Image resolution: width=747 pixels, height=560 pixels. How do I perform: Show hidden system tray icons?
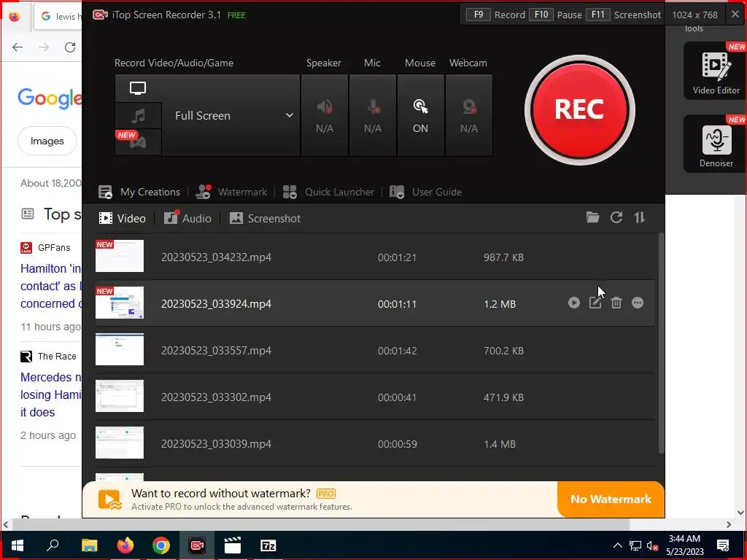click(617, 545)
